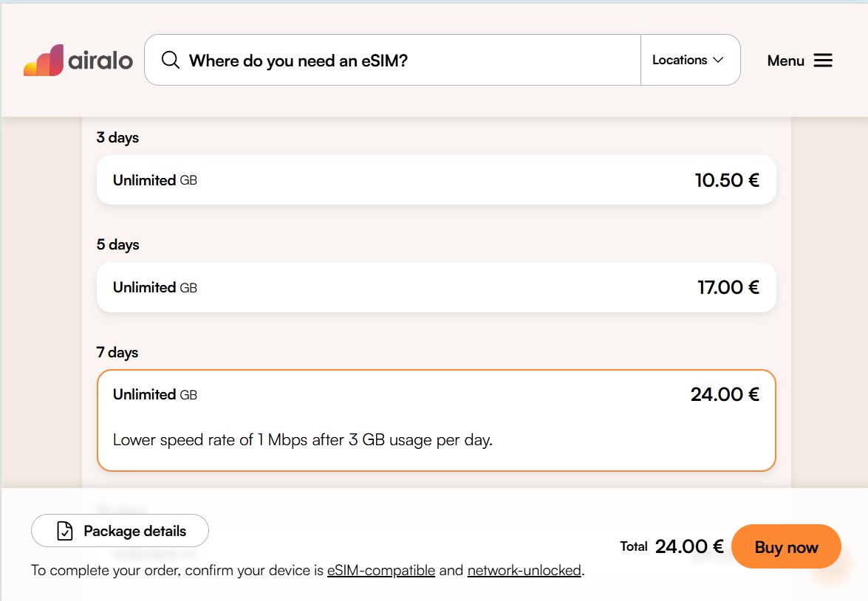Click the Total 24.00 € amount
868x601 pixels.
click(x=688, y=546)
